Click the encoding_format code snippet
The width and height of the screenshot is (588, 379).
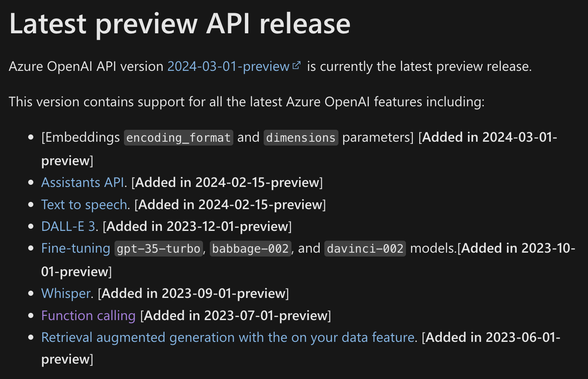point(179,138)
